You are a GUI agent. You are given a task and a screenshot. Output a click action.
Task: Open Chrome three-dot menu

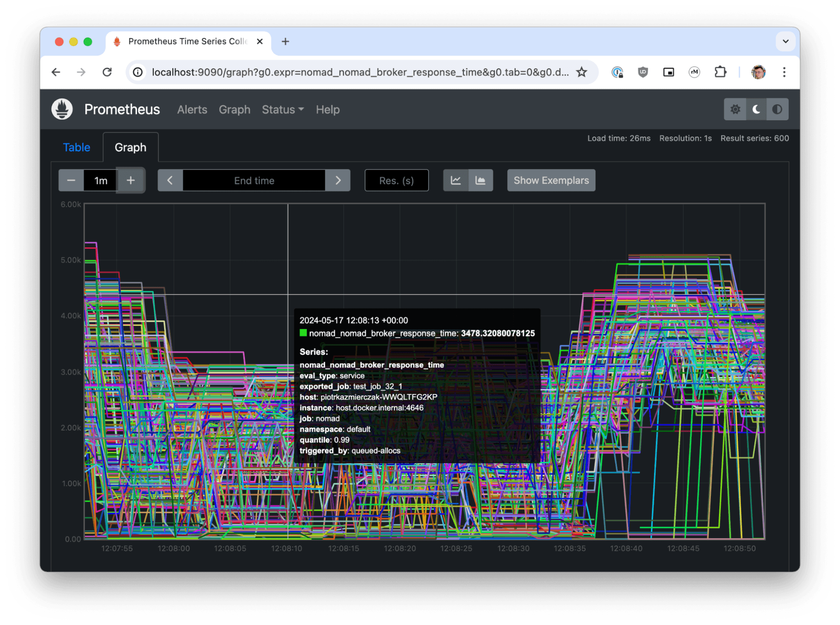pyautogui.click(x=784, y=72)
